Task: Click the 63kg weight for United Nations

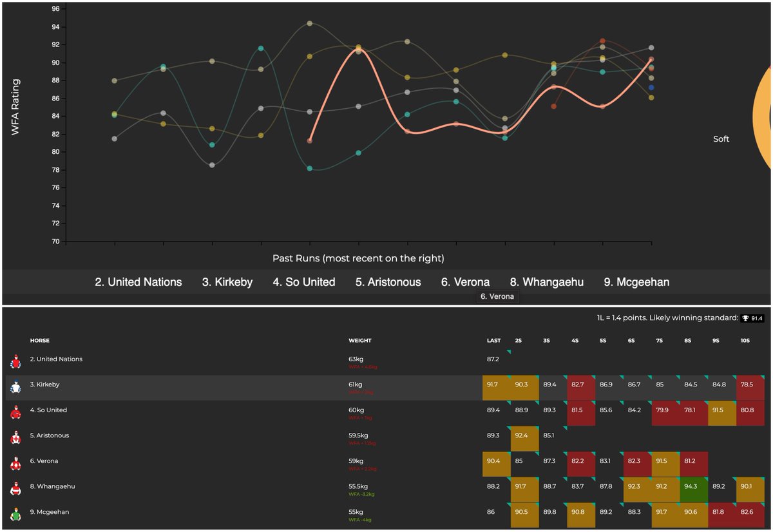Action: click(357, 359)
